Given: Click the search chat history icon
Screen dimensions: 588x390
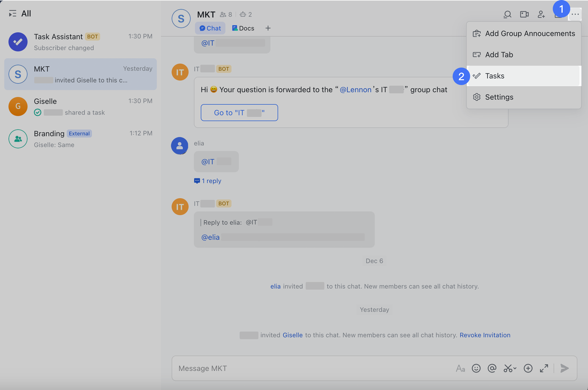Looking at the screenshot, I should (507, 14).
